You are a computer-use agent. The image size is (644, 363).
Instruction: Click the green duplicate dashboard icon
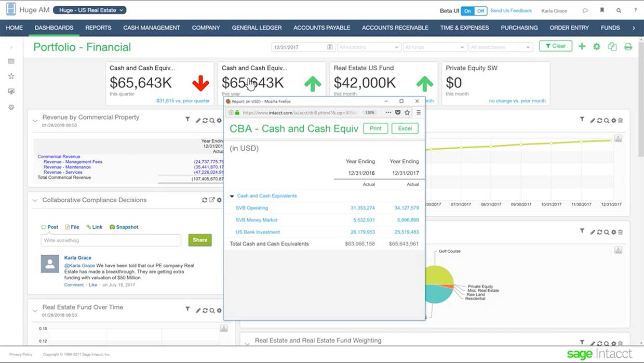612,46
